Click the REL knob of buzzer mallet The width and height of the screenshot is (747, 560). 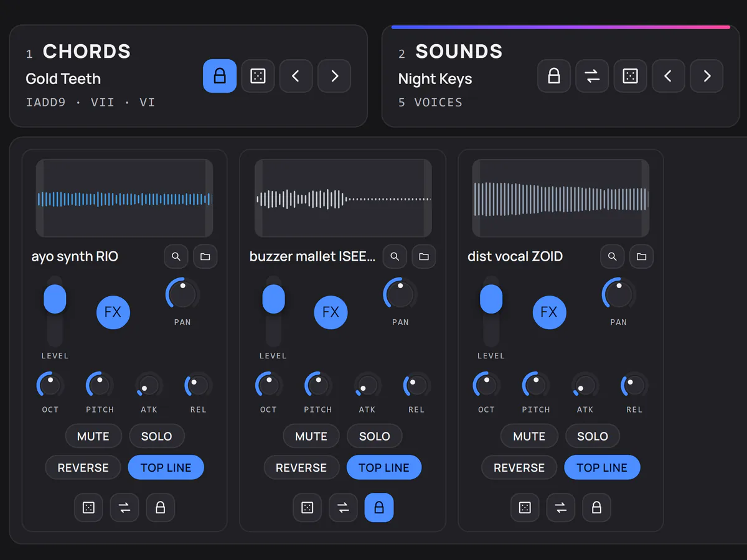[416, 385]
